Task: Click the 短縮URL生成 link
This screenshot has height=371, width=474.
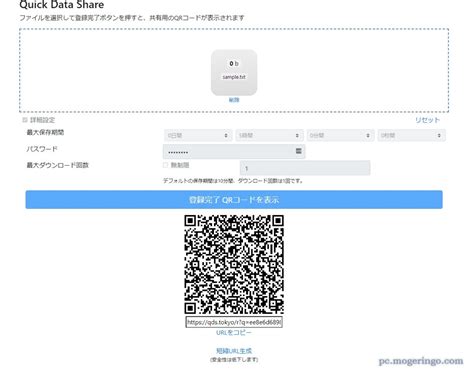Action: click(234, 351)
